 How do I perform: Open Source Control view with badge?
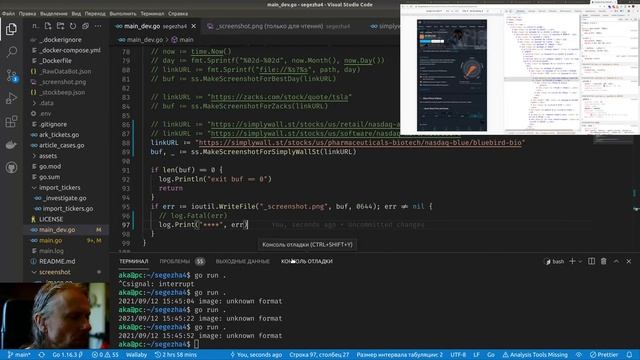click(x=11, y=75)
